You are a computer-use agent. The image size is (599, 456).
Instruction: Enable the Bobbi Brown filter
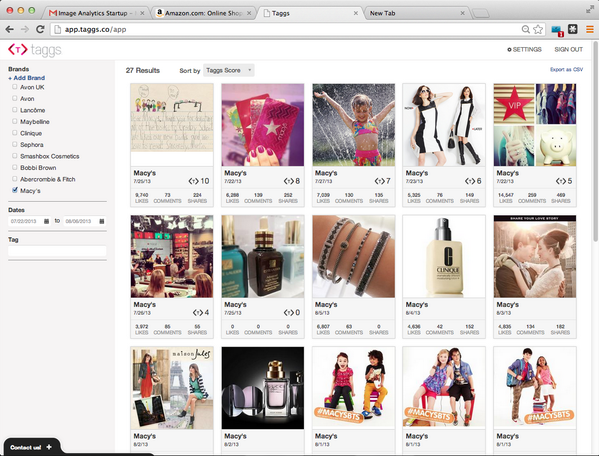coord(15,167)
